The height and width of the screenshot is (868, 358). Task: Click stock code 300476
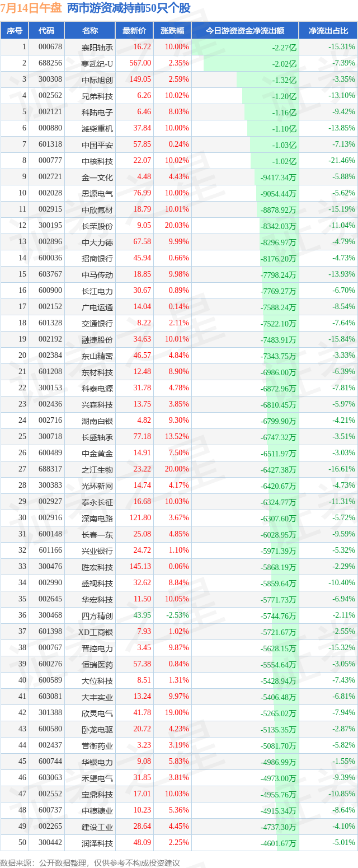[50, 567]
